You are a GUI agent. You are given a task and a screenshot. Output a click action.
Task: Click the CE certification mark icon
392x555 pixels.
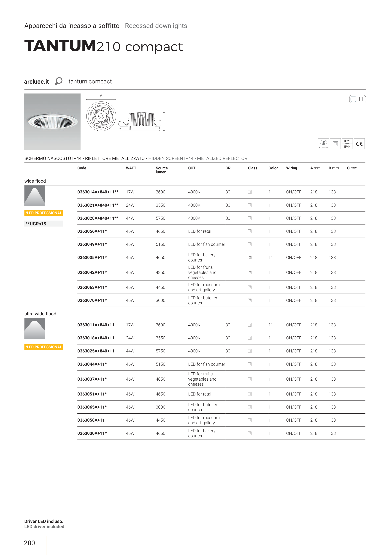[359, 144]
